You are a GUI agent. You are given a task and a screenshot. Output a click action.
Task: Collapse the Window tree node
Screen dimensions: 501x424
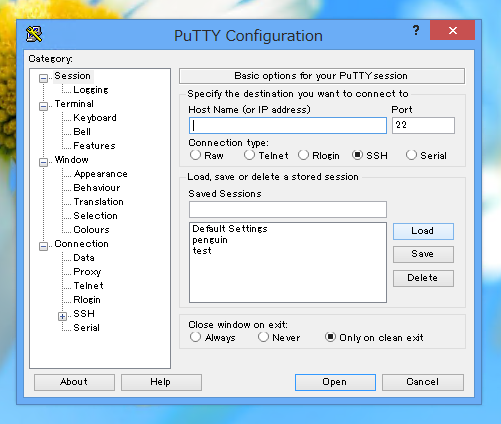coord(43,162)
